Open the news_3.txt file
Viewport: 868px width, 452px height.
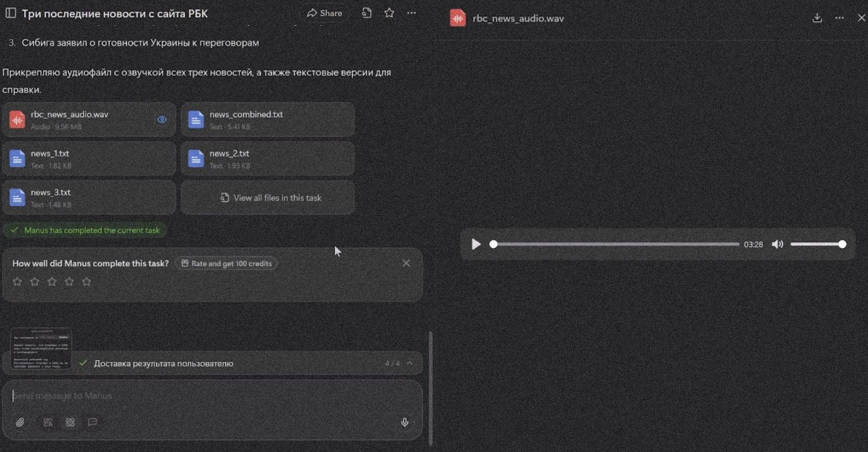coord(89,197)
